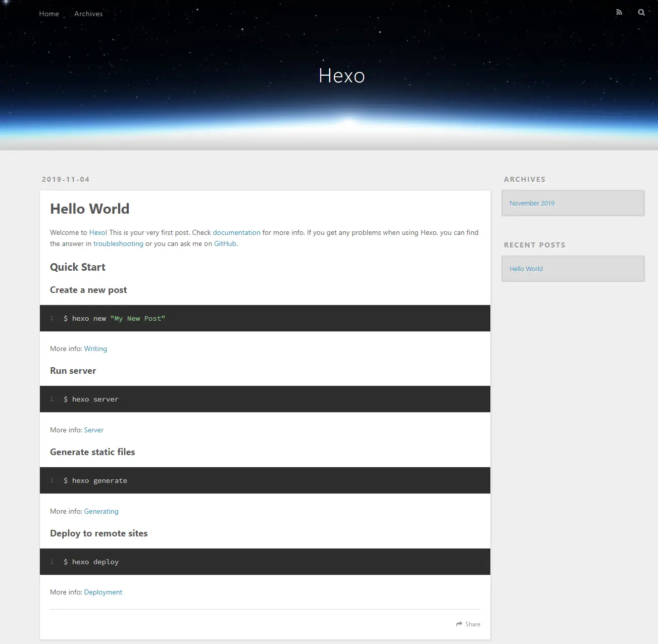
Task: Open the documentation link
Action: (236, 232)
